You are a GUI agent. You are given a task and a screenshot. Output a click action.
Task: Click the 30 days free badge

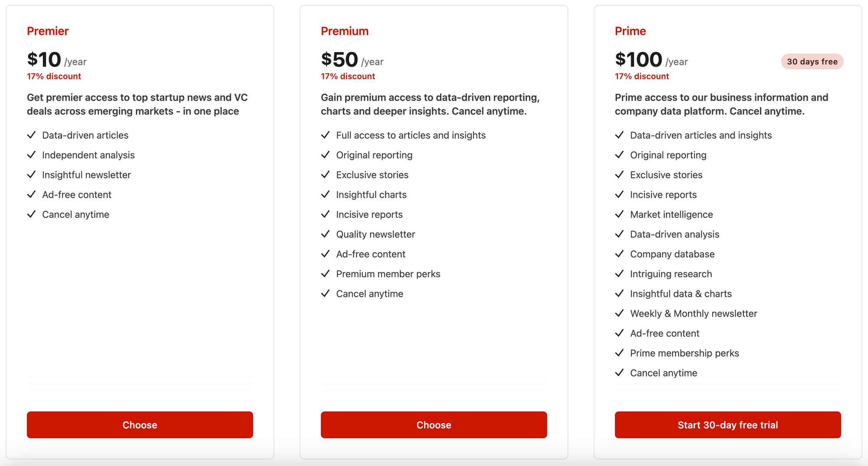pyautogui.click(x=812, y=62)
